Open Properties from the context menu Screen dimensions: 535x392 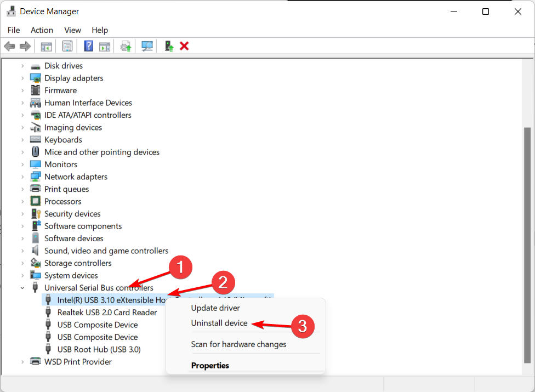(x=210, y=365)
